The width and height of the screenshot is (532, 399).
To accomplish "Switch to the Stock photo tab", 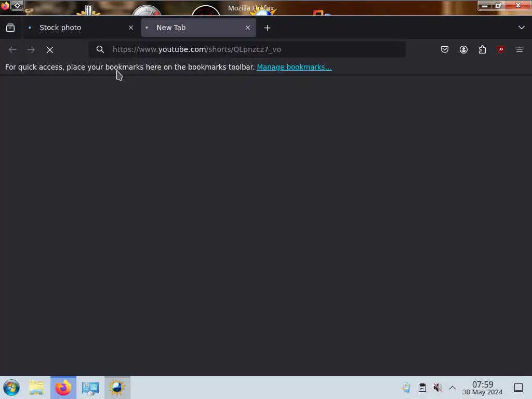I will (81, 28).
